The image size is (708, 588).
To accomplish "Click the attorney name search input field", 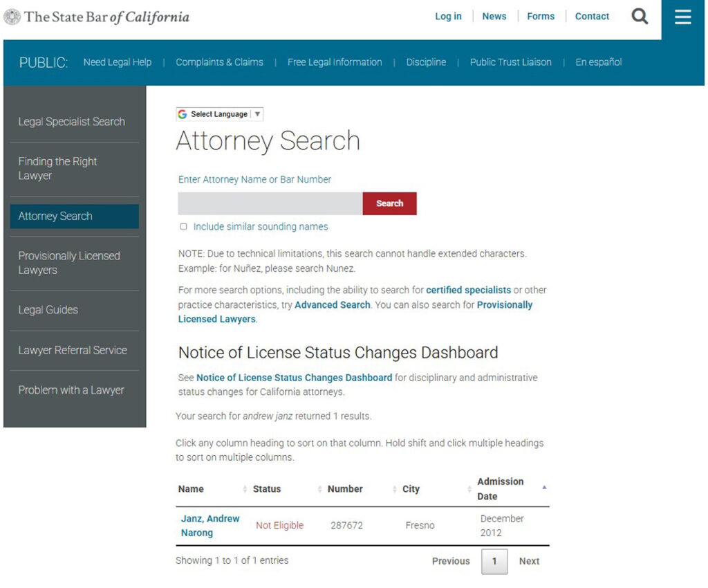I will pos(270,203).
